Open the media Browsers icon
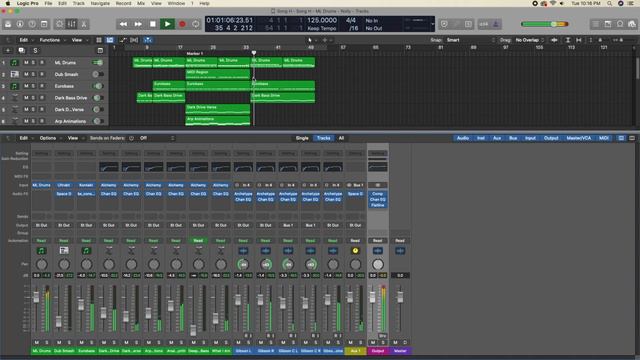640x360 pixels. (x=631, y=24)
